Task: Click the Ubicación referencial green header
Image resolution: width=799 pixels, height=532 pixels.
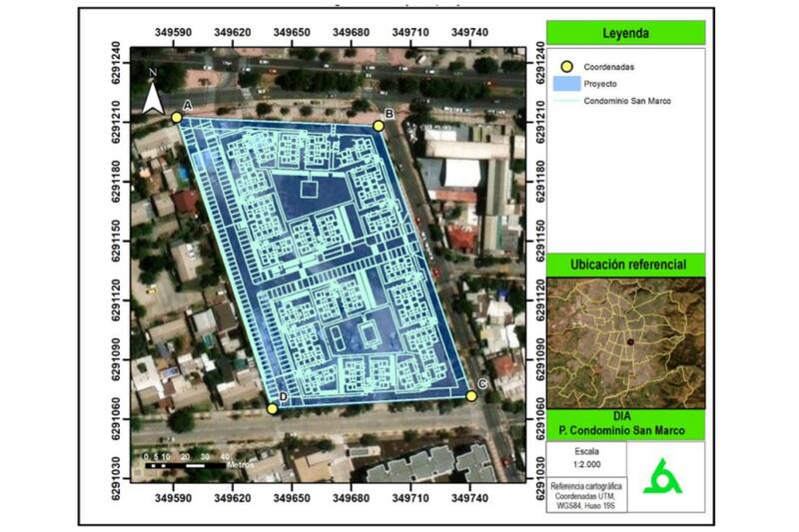Action: pos(625,265)
